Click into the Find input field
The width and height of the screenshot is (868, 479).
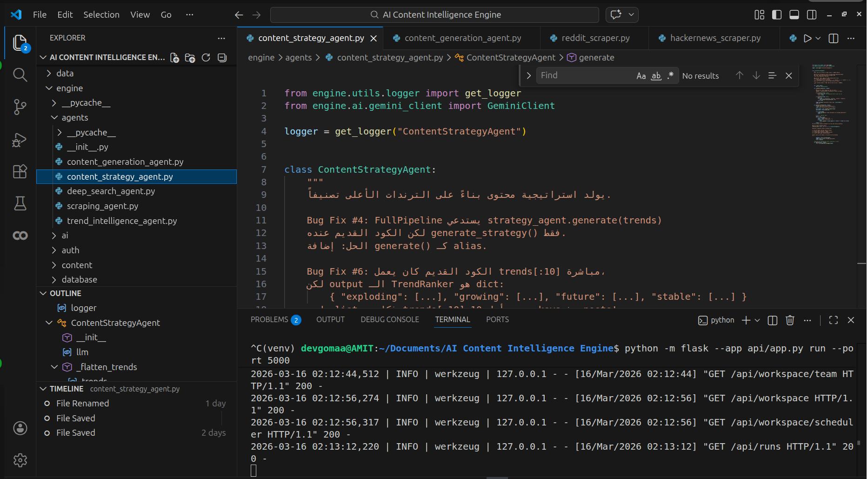[x=584, y=75]
